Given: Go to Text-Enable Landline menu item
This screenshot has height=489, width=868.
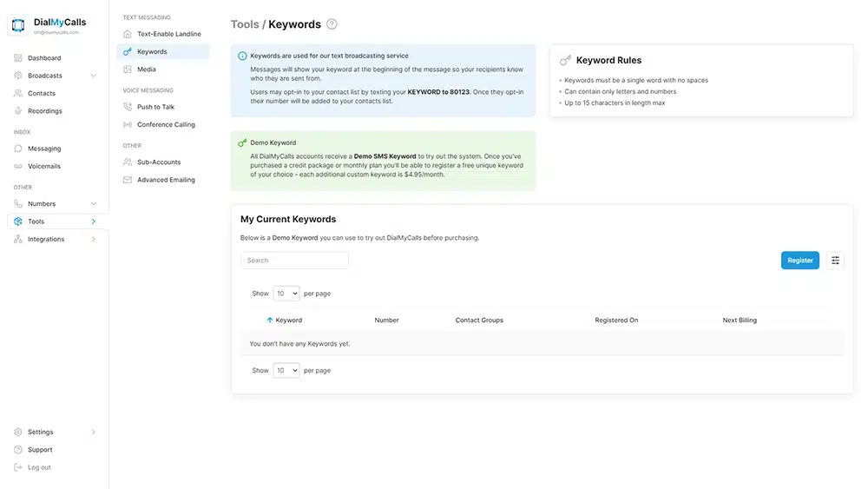Looking at the screenshot, I should tap(168, 34).
